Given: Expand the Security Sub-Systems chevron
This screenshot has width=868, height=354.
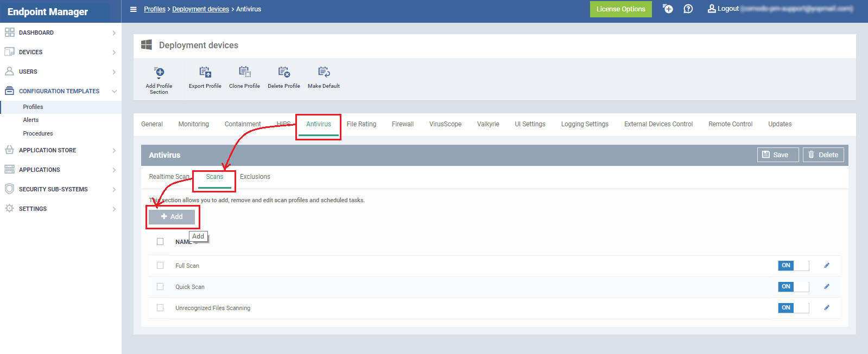Looking at the screenshot, I should tap(114, 190).
